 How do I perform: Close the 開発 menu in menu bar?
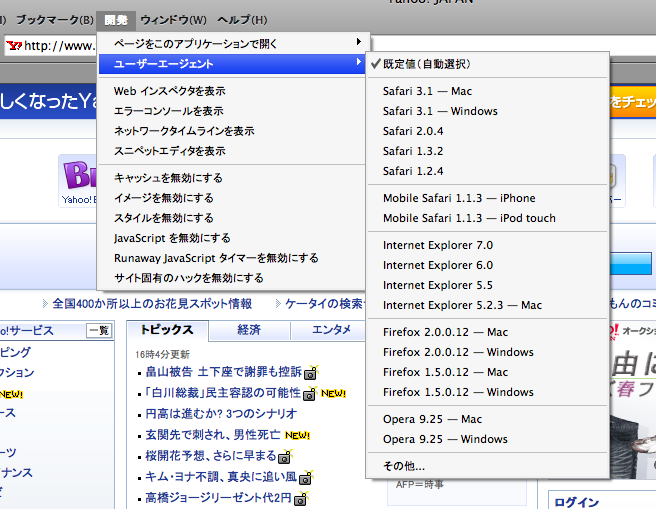point(116,20)
